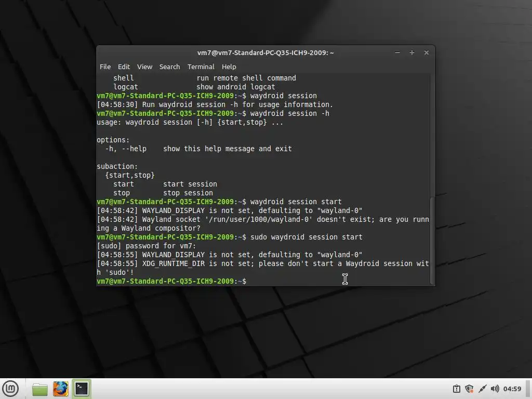Open the volume speaker tray icon
532x399 pixels.
[495, 389]
